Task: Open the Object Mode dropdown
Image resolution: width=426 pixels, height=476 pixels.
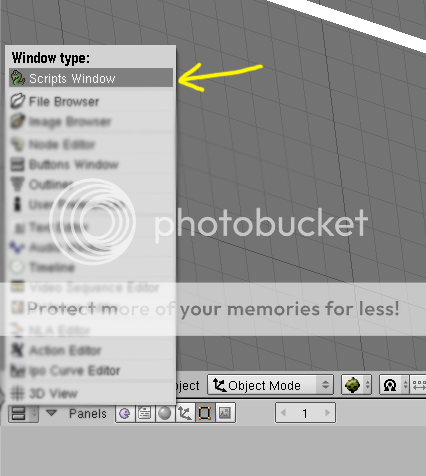Action: [270, 385]
